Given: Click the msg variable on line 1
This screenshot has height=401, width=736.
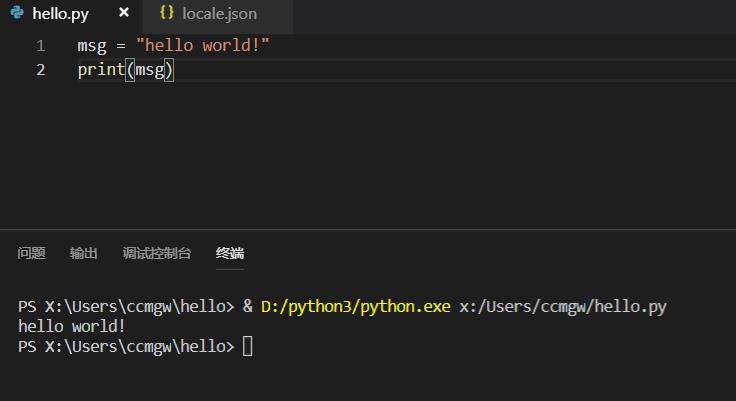Looking at the screenshot, I should pos(92,46).
